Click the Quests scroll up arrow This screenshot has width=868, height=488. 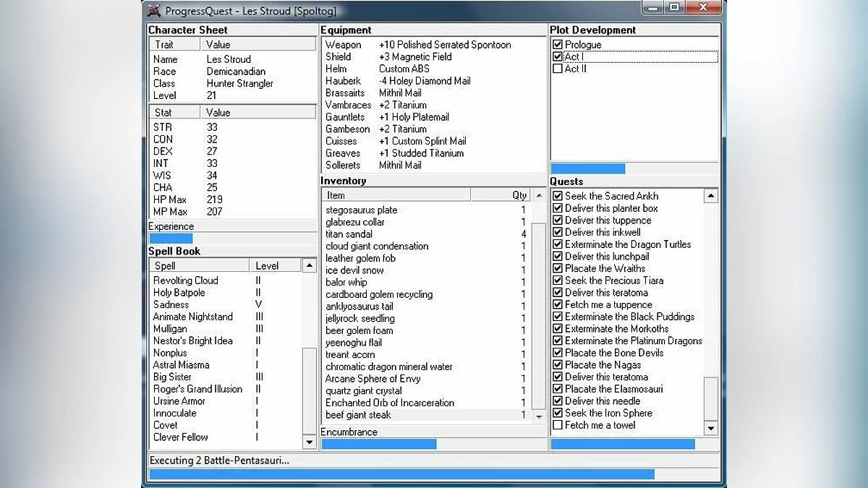coord(711,196)
